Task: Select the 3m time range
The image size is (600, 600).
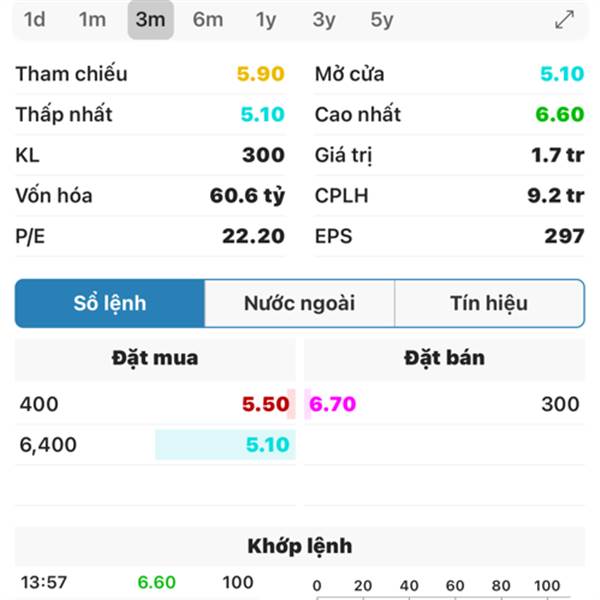Action: 151,20
